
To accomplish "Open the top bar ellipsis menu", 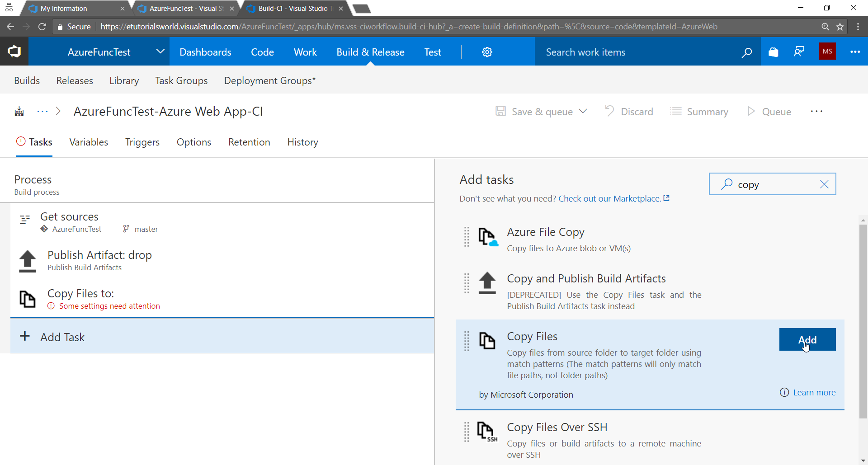I will [855, 52].
